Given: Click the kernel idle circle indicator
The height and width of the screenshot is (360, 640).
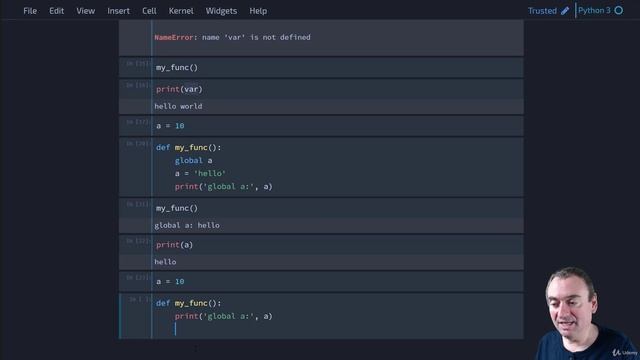Looking at the screenshot, I should [619, 11].
